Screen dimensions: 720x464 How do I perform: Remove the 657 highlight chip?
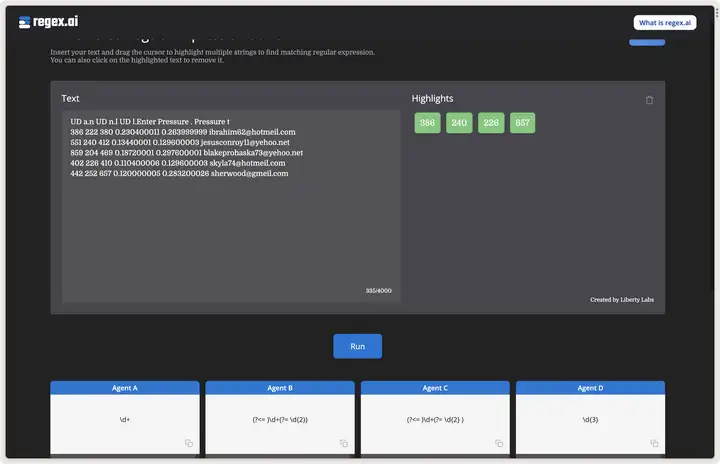click(x=522, y=123)
